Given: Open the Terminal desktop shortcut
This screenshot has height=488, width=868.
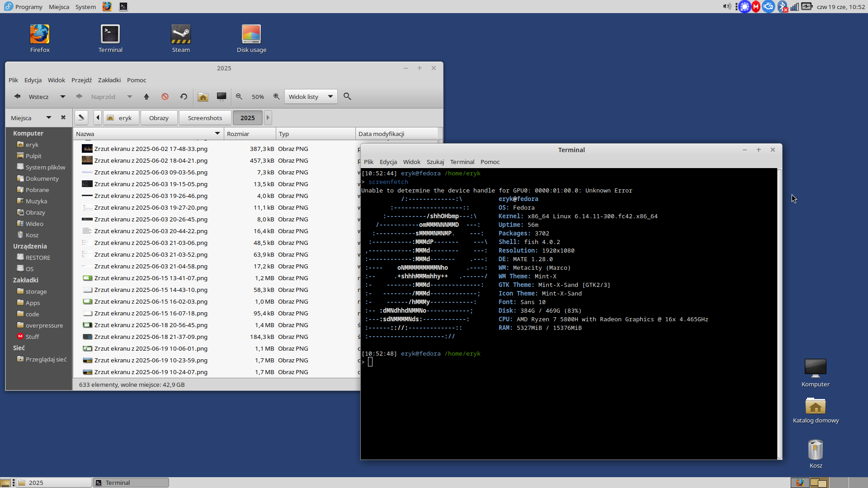Looking at the screenshot, I should tap(110, 39).
